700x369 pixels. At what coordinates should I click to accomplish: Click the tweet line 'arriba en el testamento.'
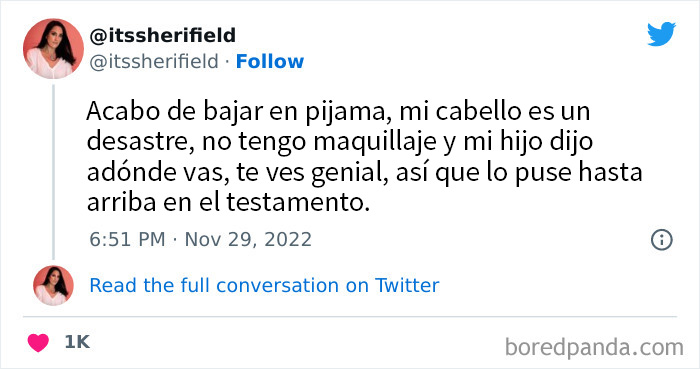[229, 202]
